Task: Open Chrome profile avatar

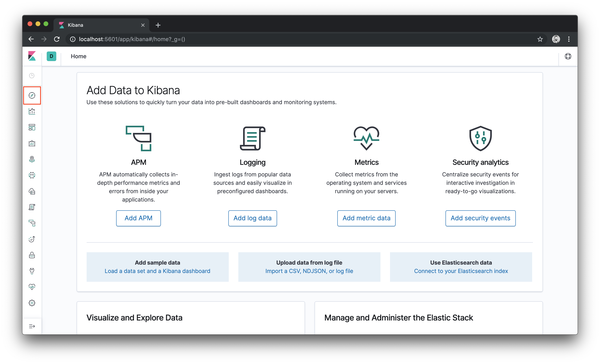Action: [556, 39]
